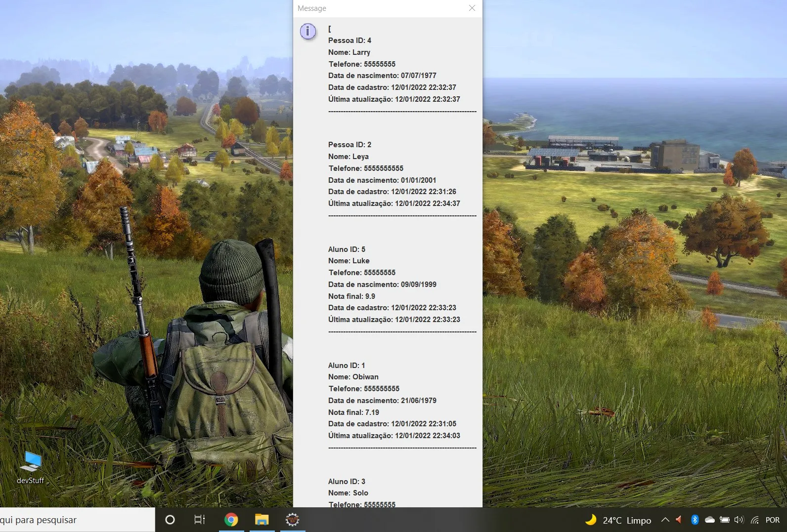Click the Message dialog title text
This screenshot has height=532, width=787.
click(312, 8)
